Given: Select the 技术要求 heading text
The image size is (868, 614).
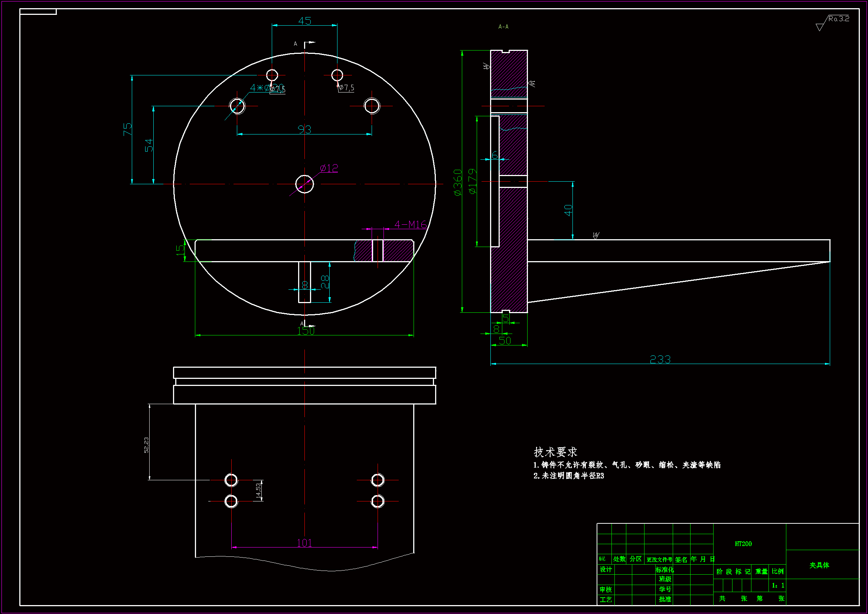Looking at the screenshot, I should click(555, 452).
